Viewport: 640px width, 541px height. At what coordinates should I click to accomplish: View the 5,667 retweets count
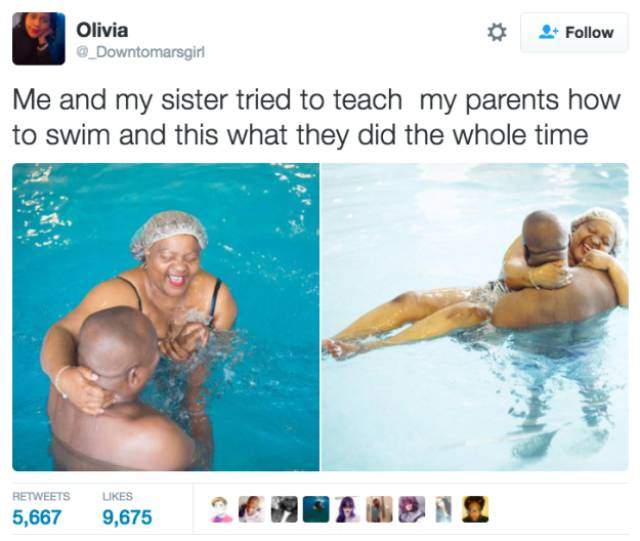point(37,517)
